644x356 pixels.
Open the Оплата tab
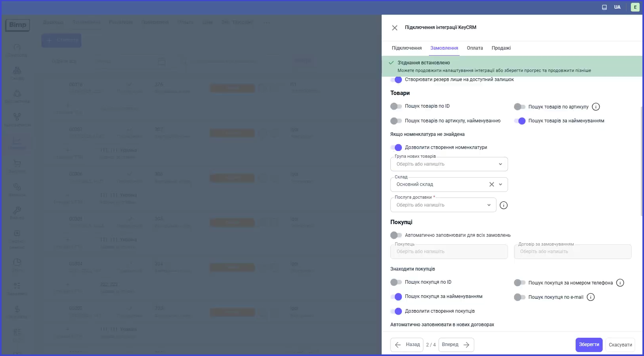click(x=475, y=48)
